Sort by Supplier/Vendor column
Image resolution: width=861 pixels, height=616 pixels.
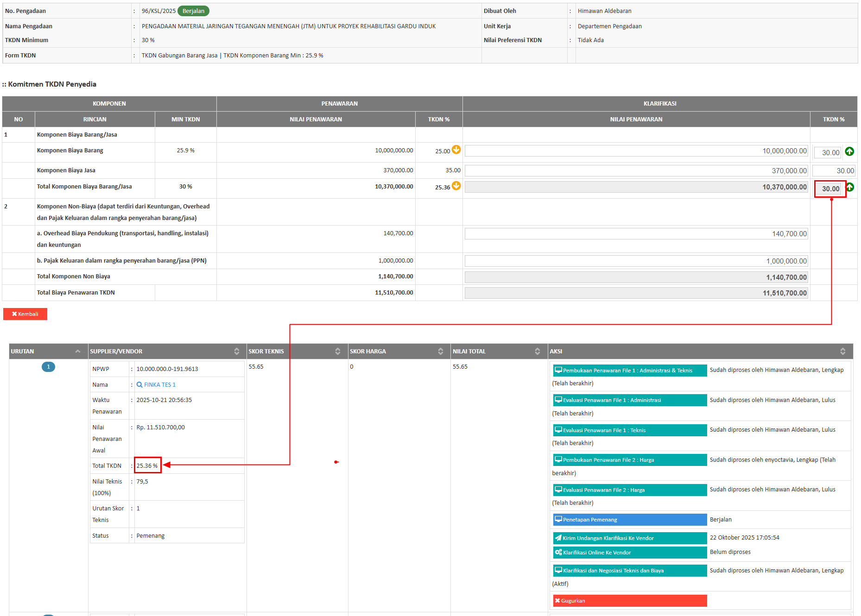(236, 352)
